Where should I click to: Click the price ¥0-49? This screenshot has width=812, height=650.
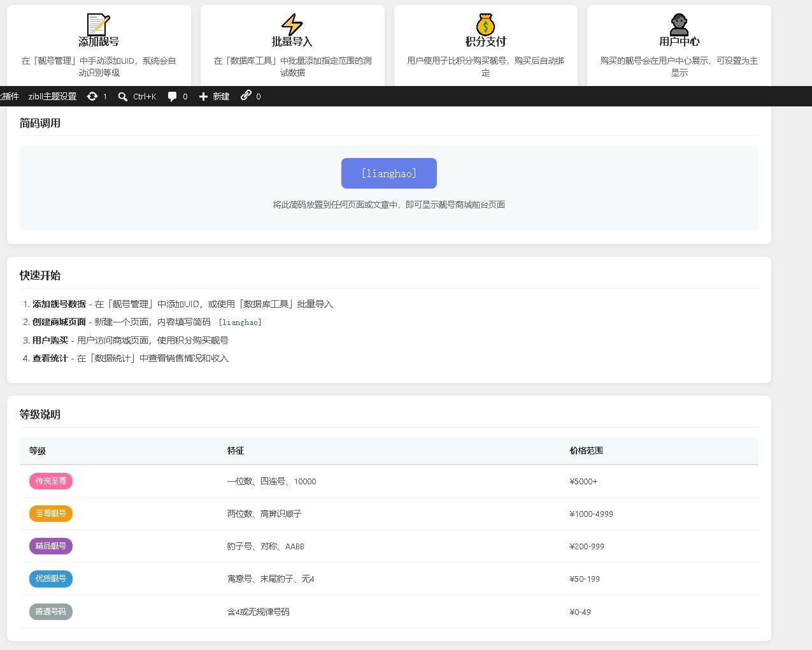pos(580,612)
